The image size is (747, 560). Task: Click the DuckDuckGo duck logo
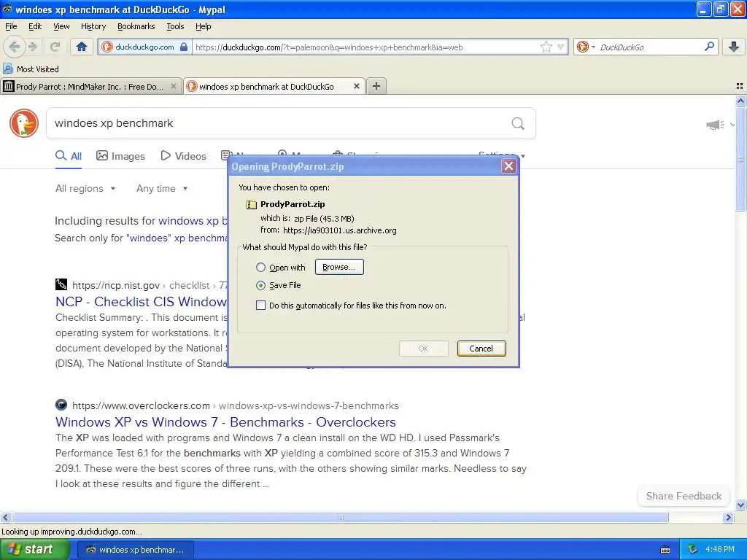coord(24,123)
